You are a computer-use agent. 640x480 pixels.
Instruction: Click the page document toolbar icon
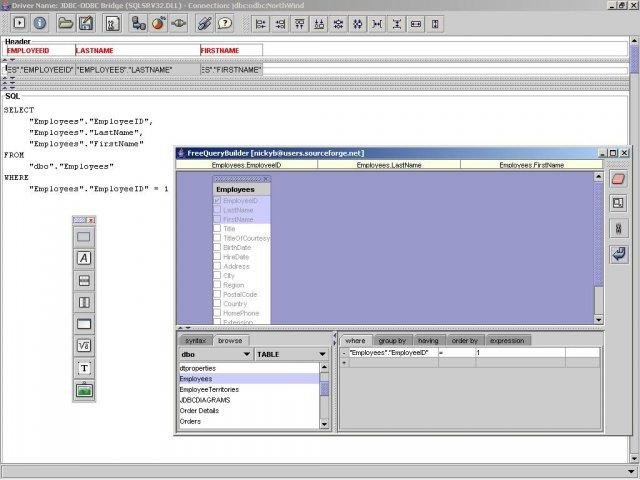(x=112, y=23)
